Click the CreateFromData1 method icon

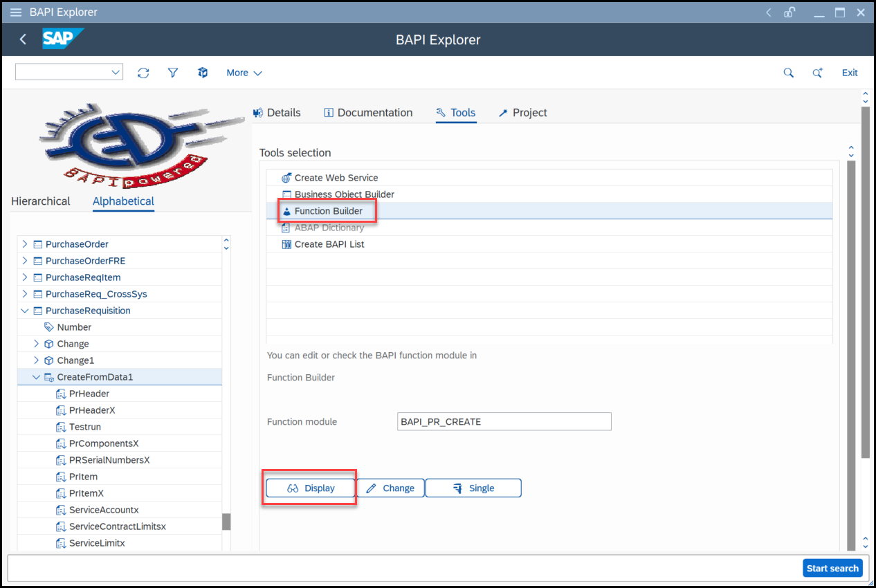(x=48, y=377)
